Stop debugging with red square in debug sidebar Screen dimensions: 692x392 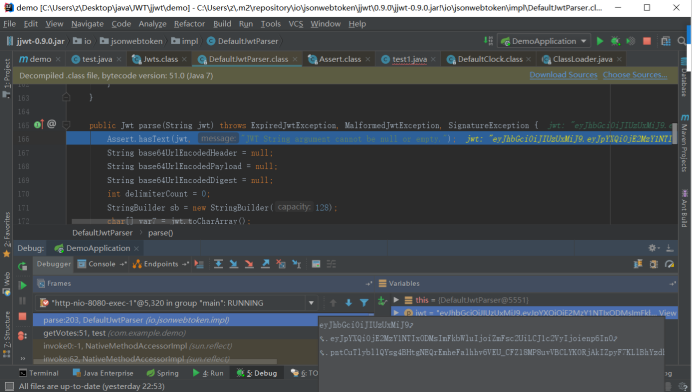coord(22,316)
